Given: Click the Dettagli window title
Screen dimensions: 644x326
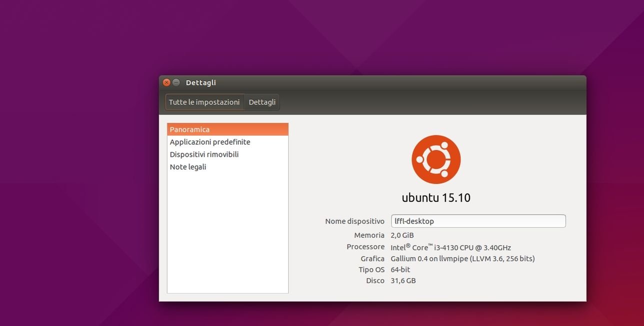Looking at the screenshot, I should click(201, 82).
